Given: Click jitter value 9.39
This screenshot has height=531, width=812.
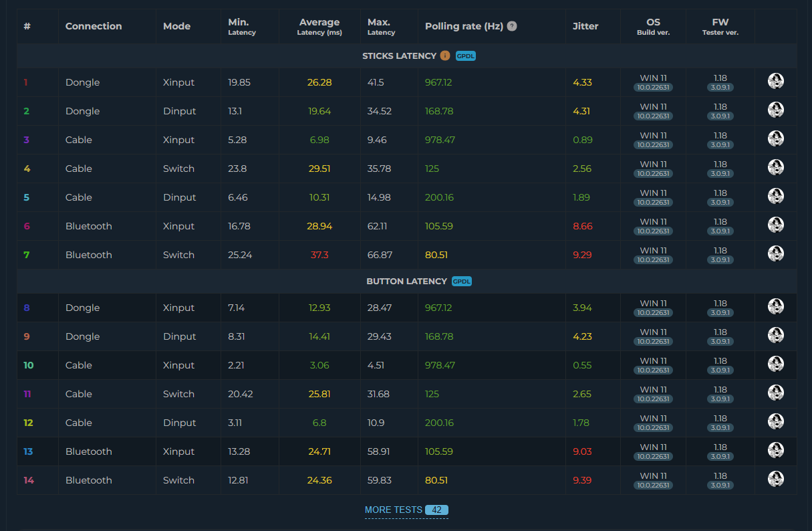Looking at the screenshot, I should [x=582, y=480].
